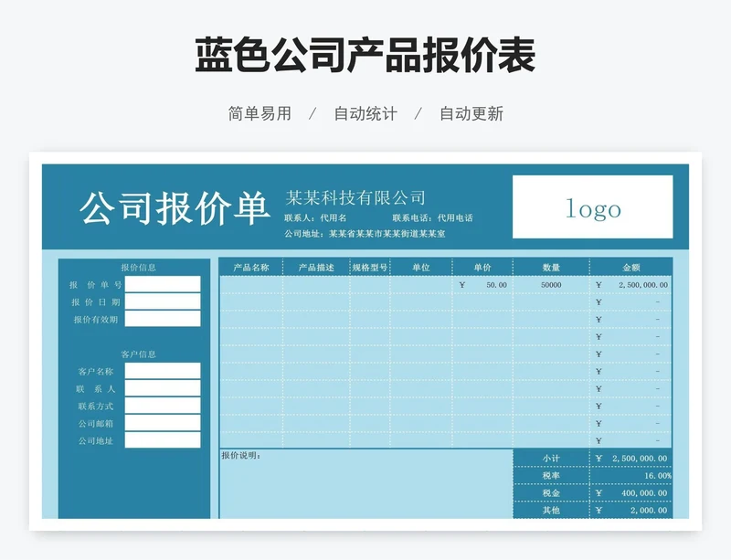The height and width of the screenshot is (560, 731).
Task: Click the 报价信息 section heading
Action: point(139,267)
